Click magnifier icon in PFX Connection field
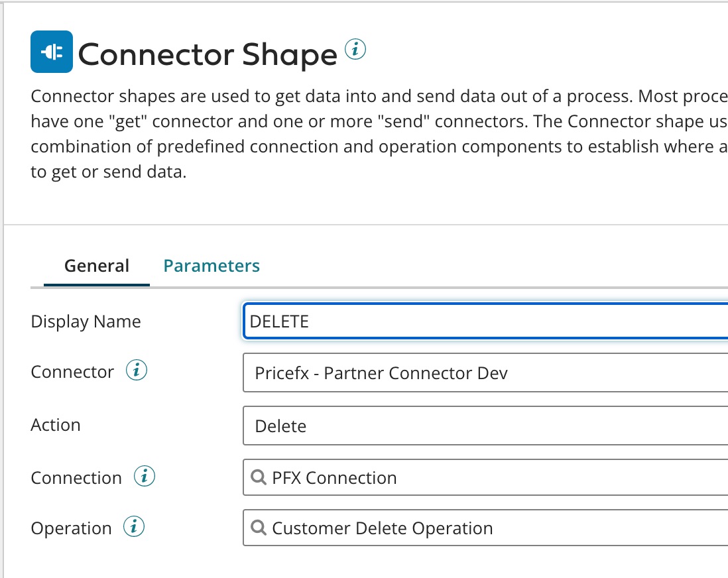 [x=259, y=477]
